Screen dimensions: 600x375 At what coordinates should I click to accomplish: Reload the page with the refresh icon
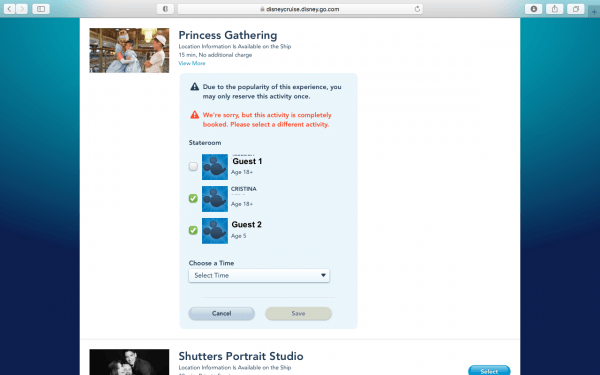417,9
